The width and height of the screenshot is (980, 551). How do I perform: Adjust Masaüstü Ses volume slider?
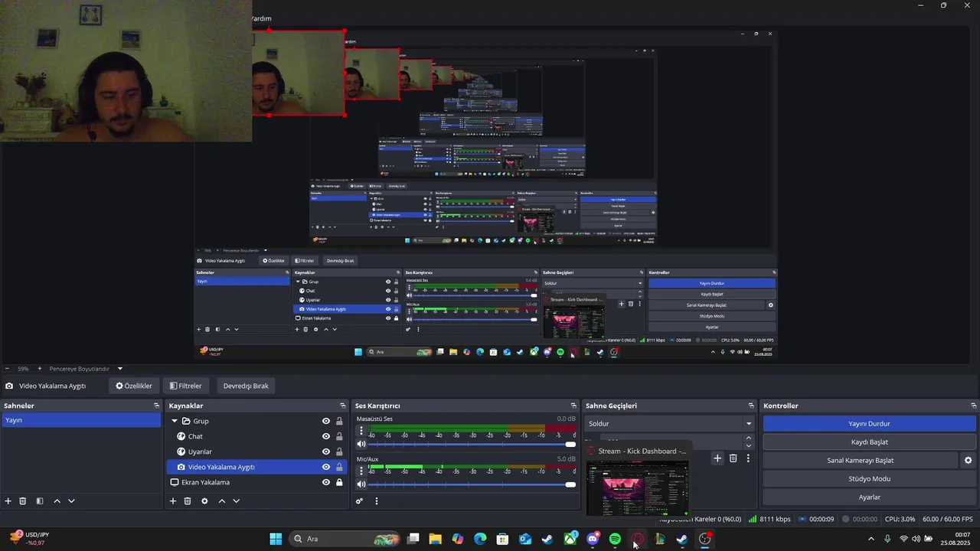click(570, 444)
